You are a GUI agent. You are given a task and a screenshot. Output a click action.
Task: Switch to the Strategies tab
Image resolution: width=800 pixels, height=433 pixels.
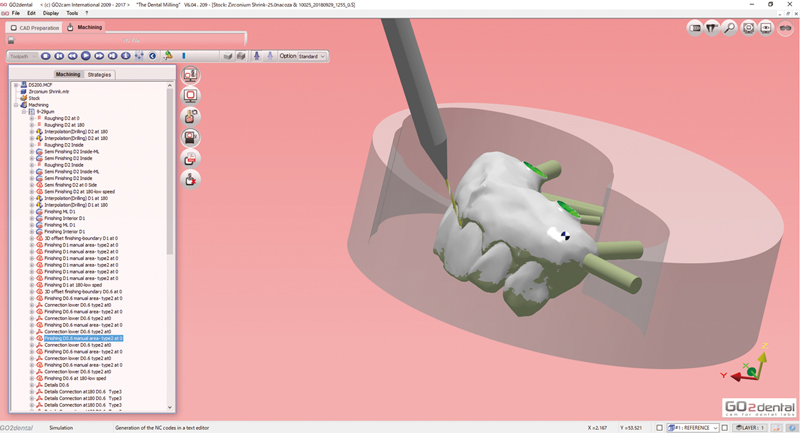click(99, 75)
